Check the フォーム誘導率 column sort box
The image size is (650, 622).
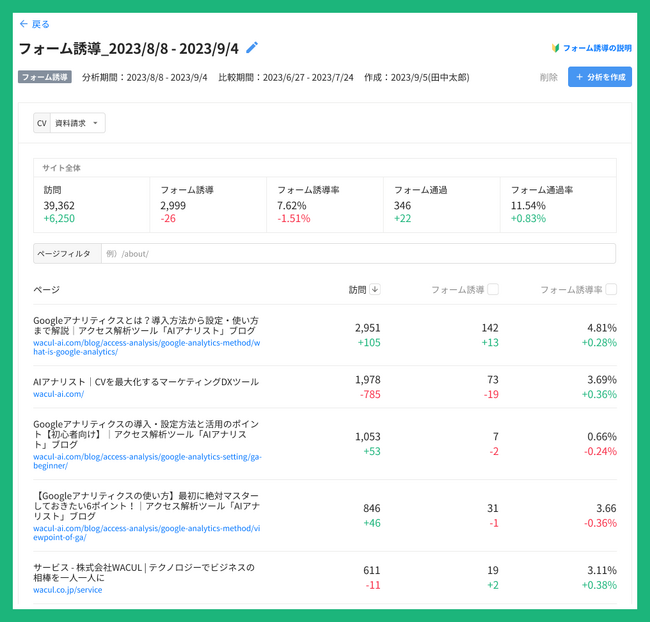[611, 289]
